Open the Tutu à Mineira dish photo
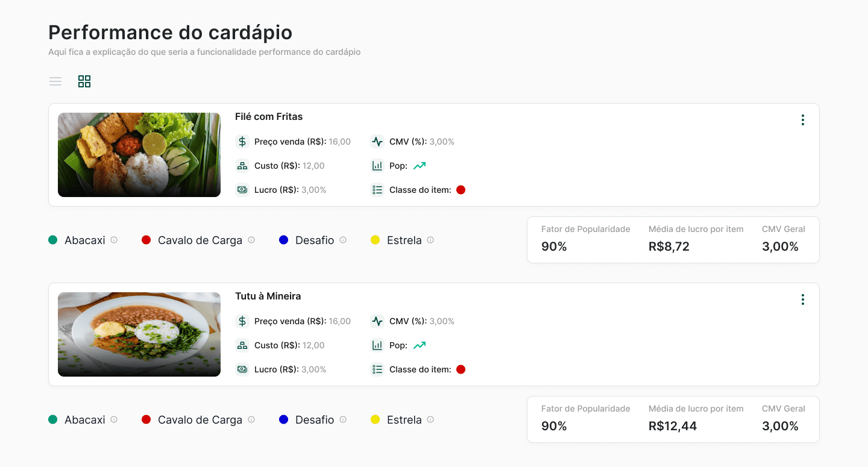 tap(139, 334)
